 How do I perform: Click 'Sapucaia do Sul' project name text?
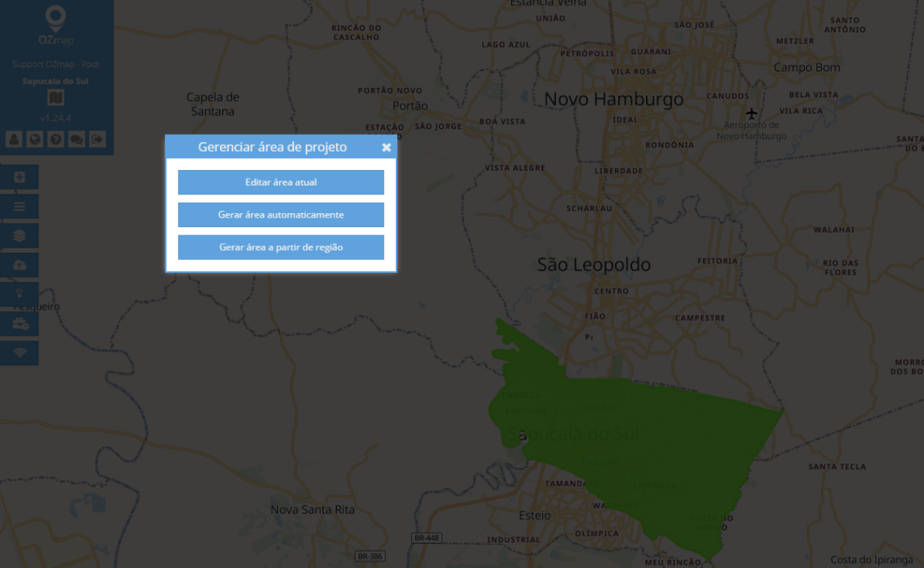tap(56, 81)
